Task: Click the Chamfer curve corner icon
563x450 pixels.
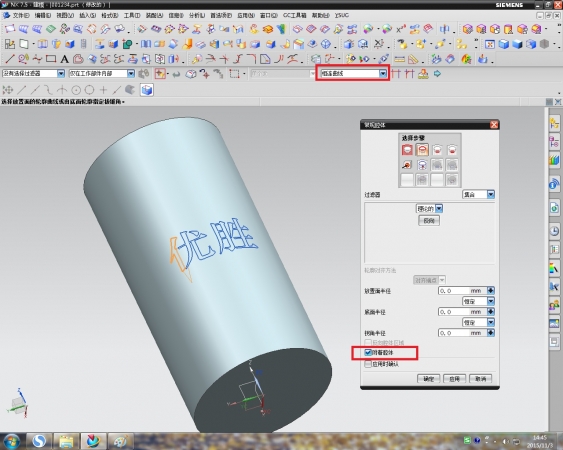Action: 265,59
